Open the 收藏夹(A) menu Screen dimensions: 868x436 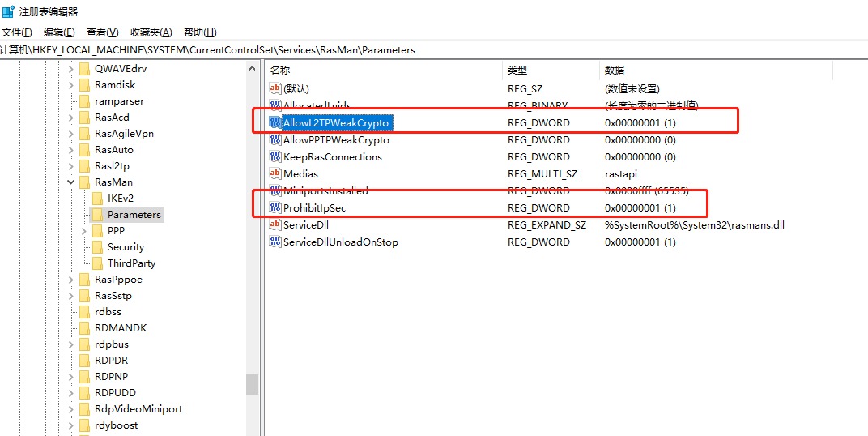pos(151,32)
